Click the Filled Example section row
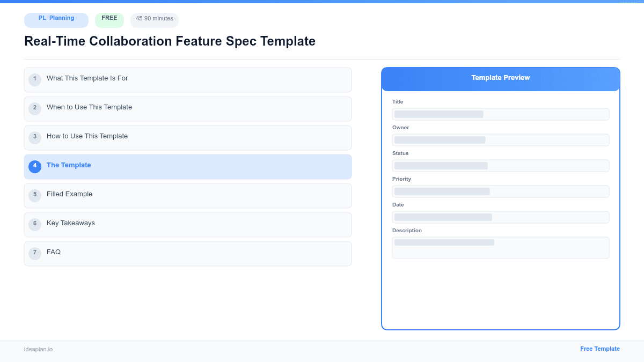Image resolution: width=644 pixels, height=362 pixels. coord(188,195)
